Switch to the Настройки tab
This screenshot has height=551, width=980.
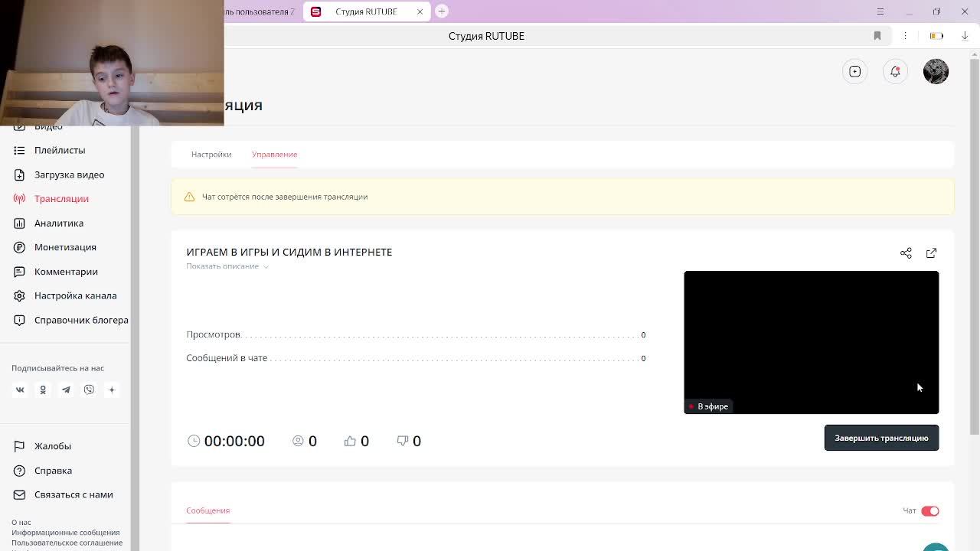(211, 155)
